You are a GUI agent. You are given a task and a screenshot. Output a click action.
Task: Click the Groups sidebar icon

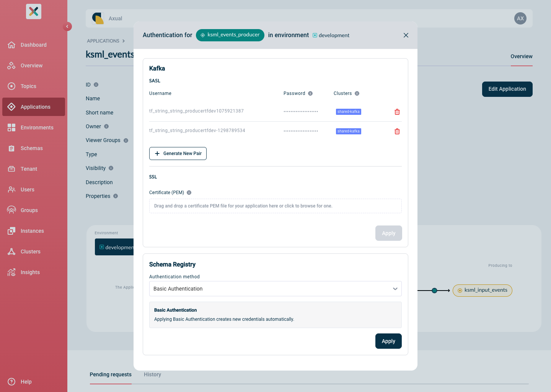[x=11, y=210]
